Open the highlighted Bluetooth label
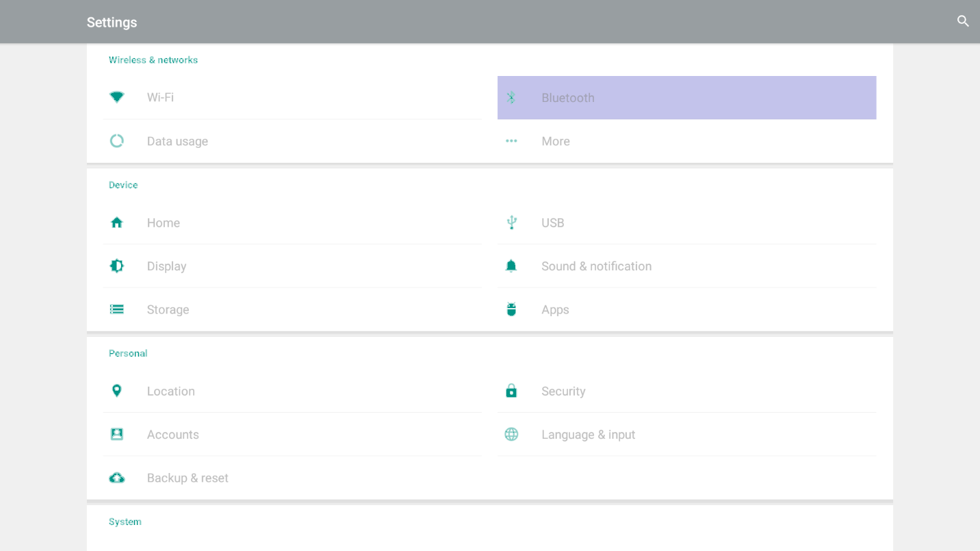980x551 pixels. 568,98
